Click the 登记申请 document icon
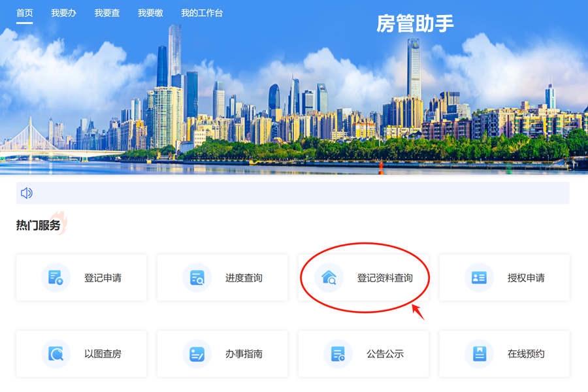 56,278
